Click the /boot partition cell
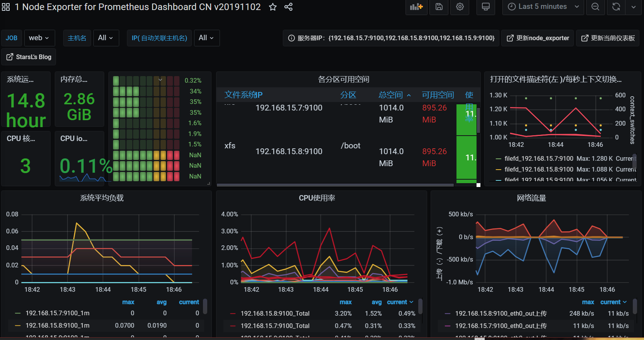 350,146
